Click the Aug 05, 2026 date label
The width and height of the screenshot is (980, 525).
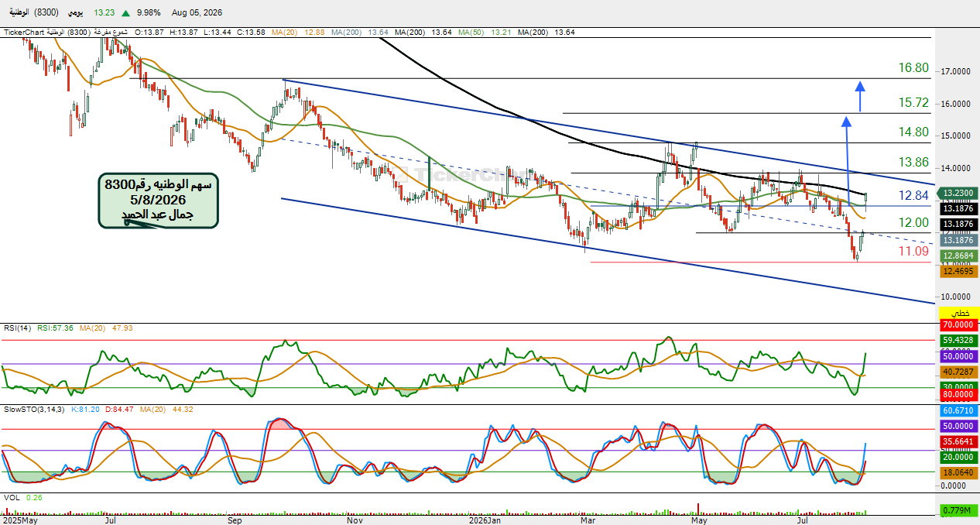pos(197,13)
